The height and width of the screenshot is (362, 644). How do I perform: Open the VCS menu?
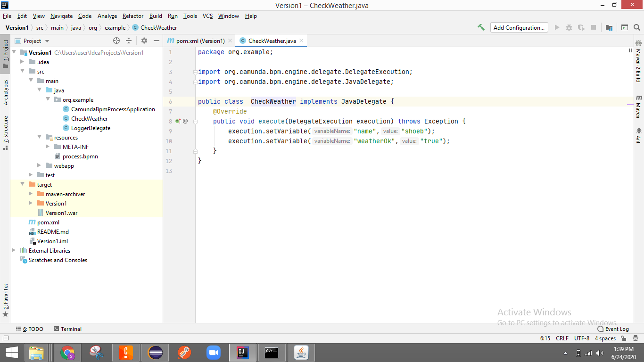208,16
